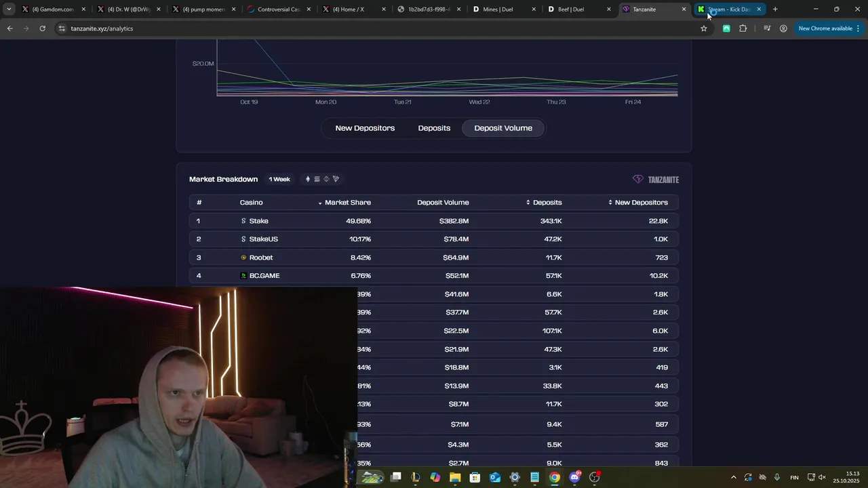
Task: Open the 1 Week timeframe dropdown
Action: [x=279, y=179]
